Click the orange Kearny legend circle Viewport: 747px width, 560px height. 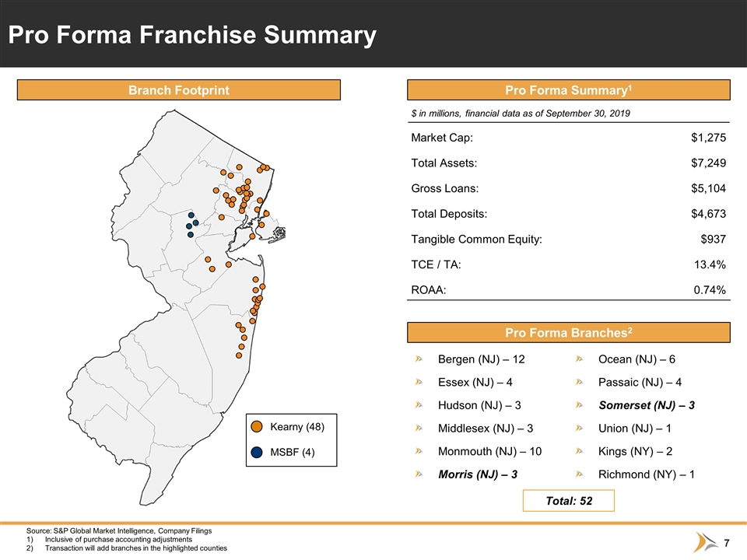click(257, 427)
